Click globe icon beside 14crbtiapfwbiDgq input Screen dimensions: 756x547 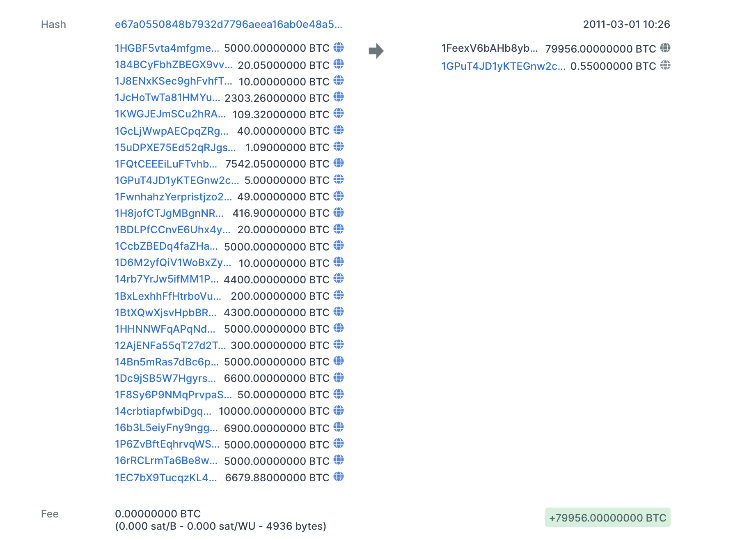[339, 411]
